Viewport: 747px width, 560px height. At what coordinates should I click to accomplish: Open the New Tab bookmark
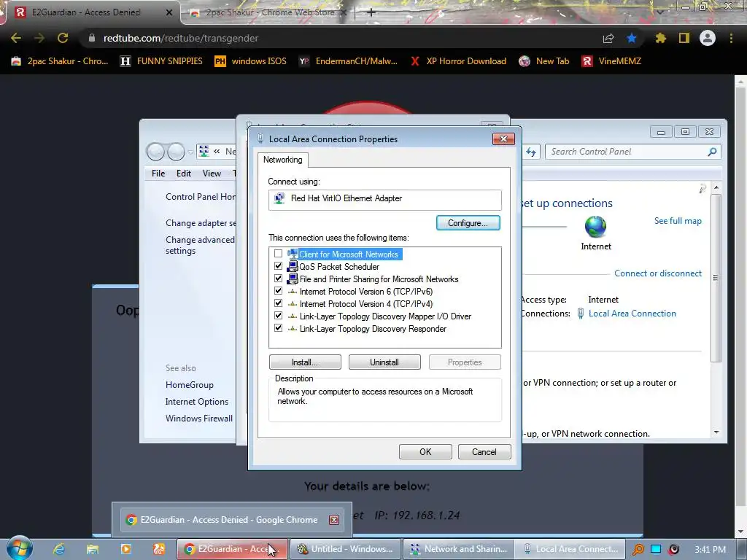click(x=544, y=61)
